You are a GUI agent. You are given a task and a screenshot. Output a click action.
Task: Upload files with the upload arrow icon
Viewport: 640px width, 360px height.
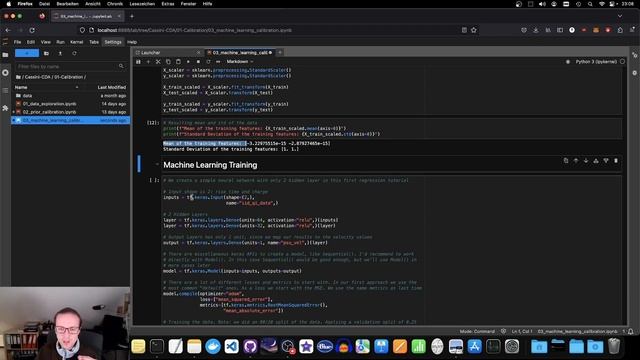pos(60,53)
